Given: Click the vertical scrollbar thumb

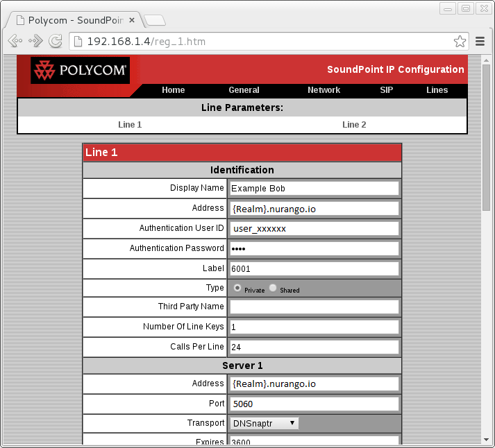Looking at the screenshot, I should 486,137.
